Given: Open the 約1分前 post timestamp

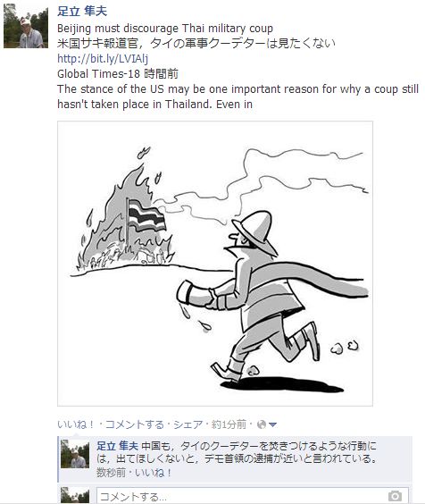Looking at the screenshot, I should [x=229, y=424].
